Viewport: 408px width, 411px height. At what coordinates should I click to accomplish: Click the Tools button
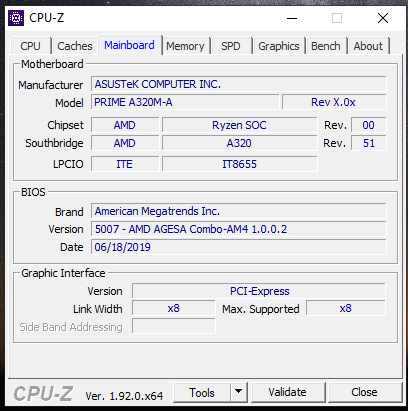coord(202,392)
